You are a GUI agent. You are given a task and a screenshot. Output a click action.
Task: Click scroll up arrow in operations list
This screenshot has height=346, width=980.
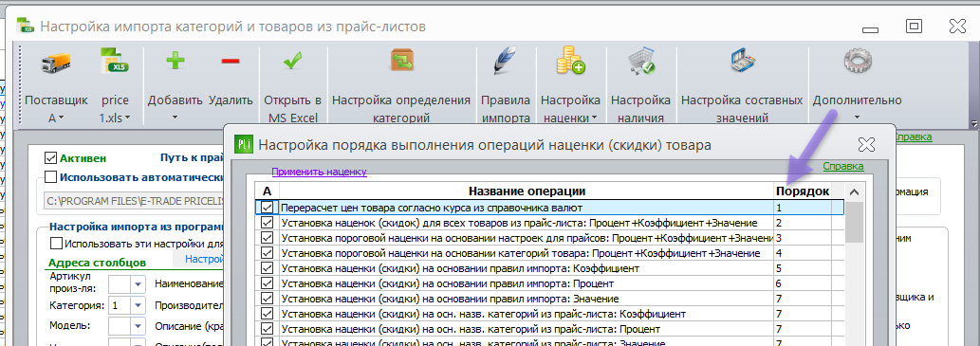coord(855,192)
